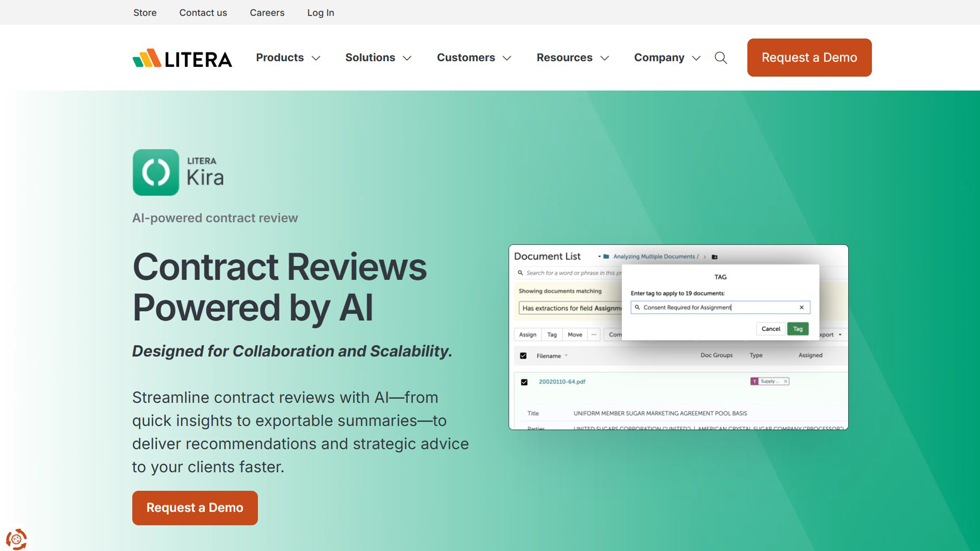Open the Contact us link

coord(203,13)
